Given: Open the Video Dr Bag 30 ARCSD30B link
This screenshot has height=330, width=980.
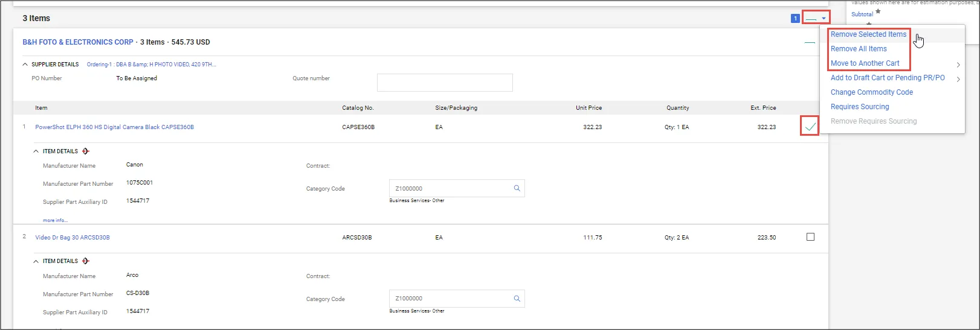Looking at the screenshot, I should (x=73, y=238).
